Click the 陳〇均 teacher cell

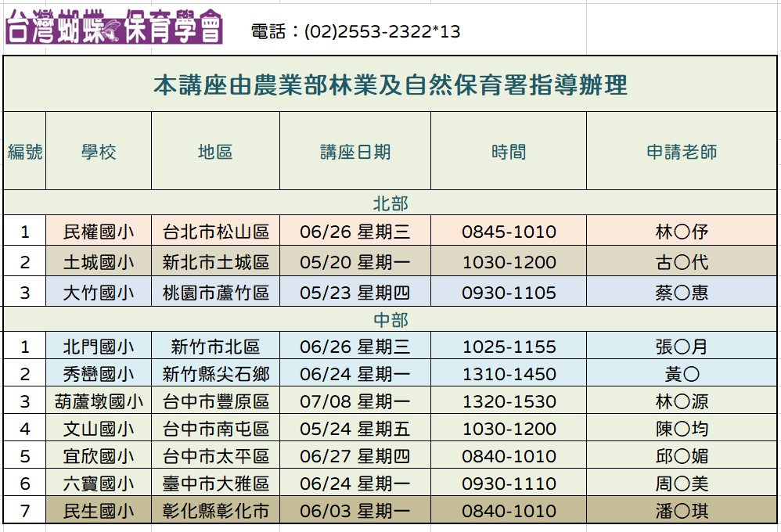[x=682, y=429]
